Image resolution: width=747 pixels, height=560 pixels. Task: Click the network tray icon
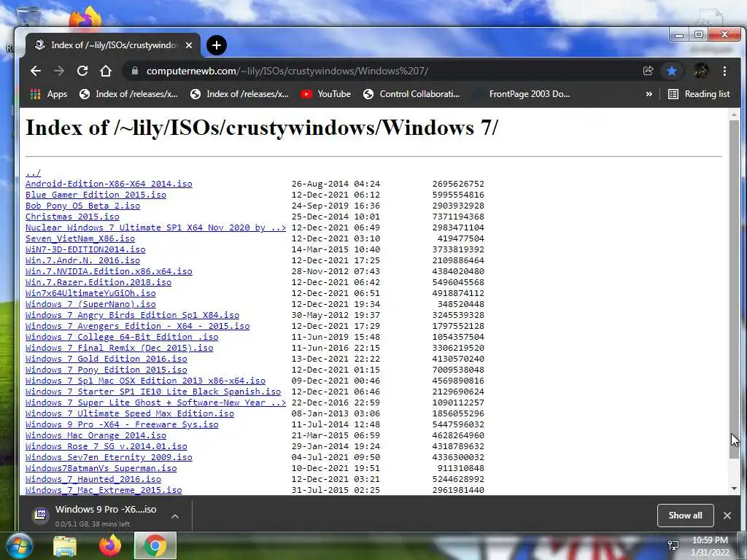673,545
